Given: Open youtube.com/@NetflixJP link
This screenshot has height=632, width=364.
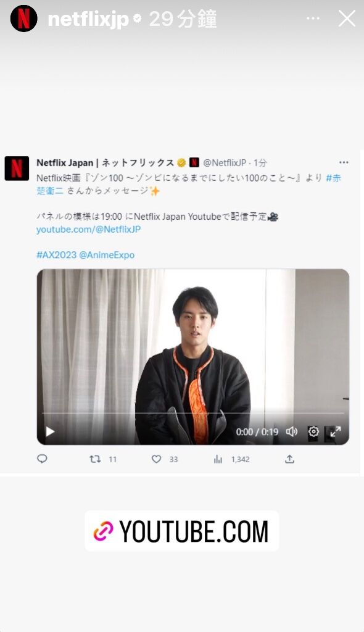Looking at the screenshot, I should pyautogui.click(x=88, y=230).
